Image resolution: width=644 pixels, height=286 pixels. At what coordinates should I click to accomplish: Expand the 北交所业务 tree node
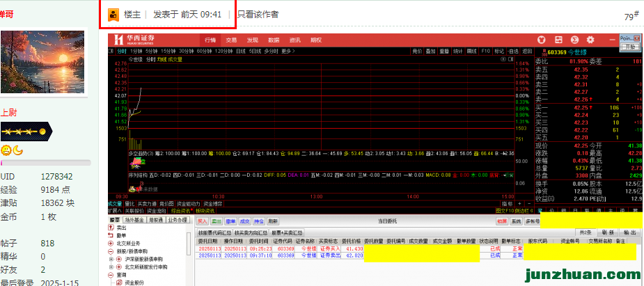(110, 244)
